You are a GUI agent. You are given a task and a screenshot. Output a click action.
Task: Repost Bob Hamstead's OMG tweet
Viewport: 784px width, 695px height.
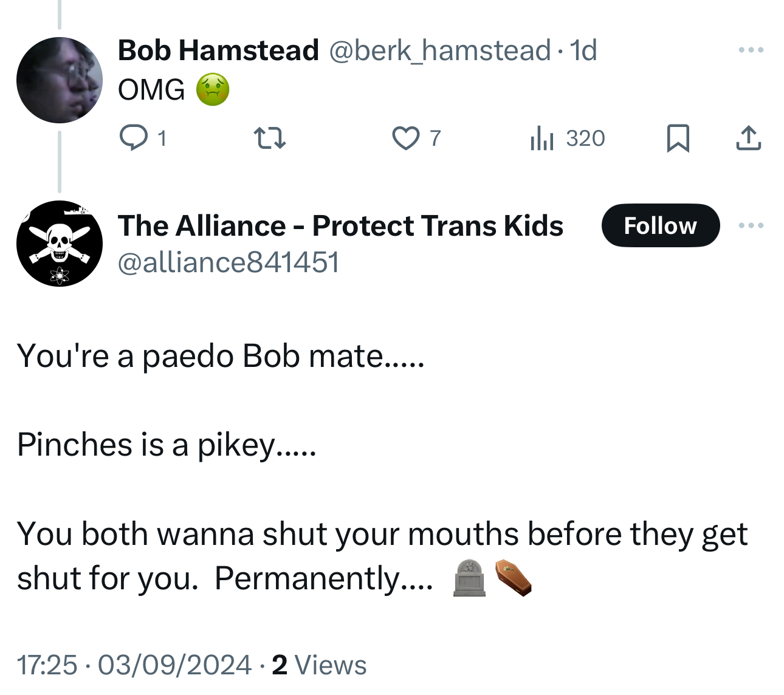click(269, 138)
